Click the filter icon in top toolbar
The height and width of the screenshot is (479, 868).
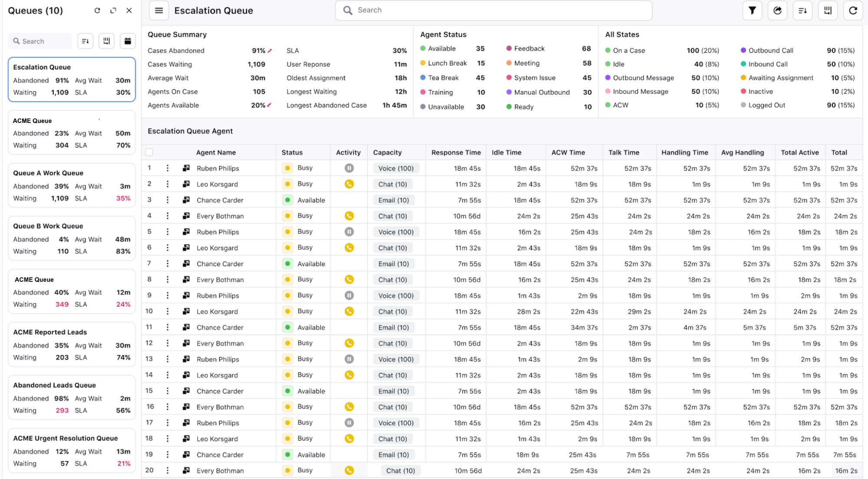(752, 10)
